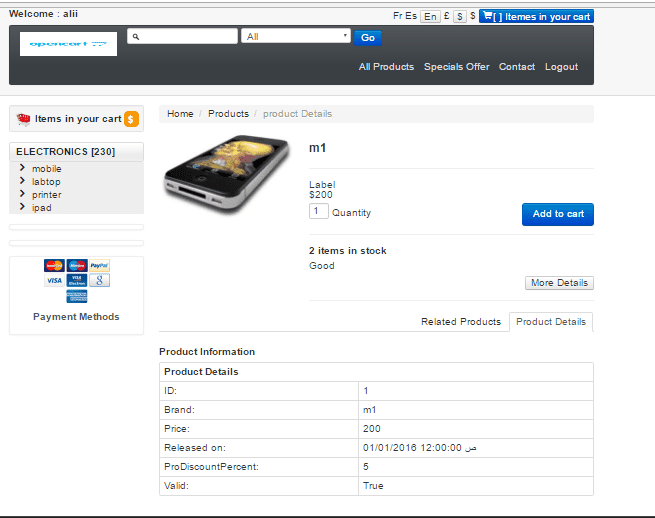Click More Details button

coord(559,283)
